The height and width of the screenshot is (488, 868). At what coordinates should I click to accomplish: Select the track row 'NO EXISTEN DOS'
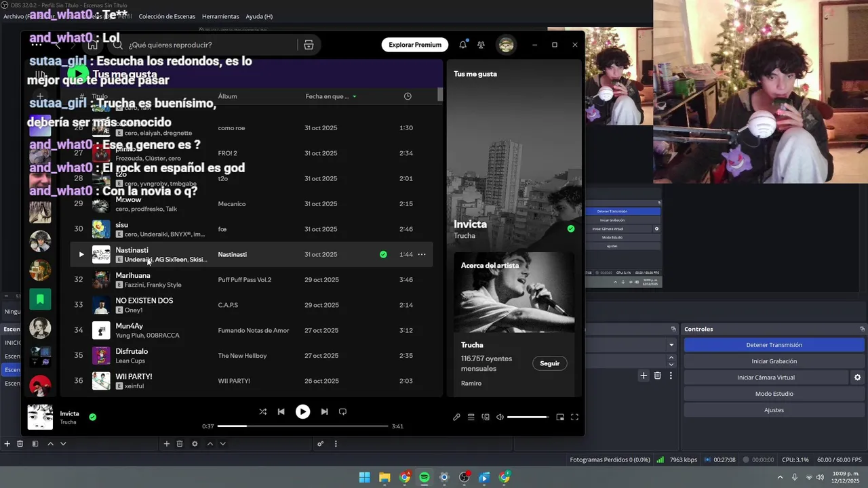252,305
